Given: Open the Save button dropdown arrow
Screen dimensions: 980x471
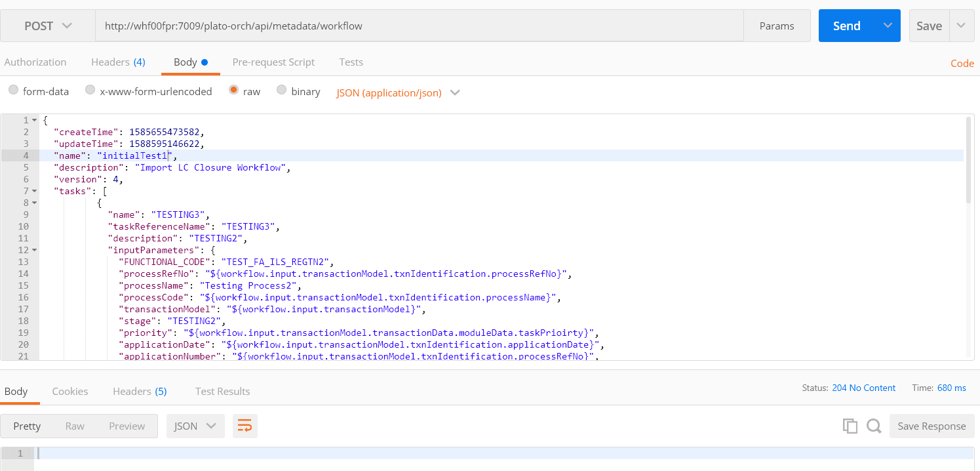Looking at the screenshot, I should 961,26.
